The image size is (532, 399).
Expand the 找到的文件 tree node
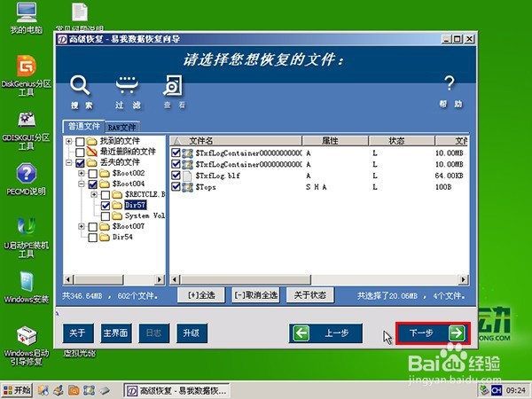click(69, 141)
